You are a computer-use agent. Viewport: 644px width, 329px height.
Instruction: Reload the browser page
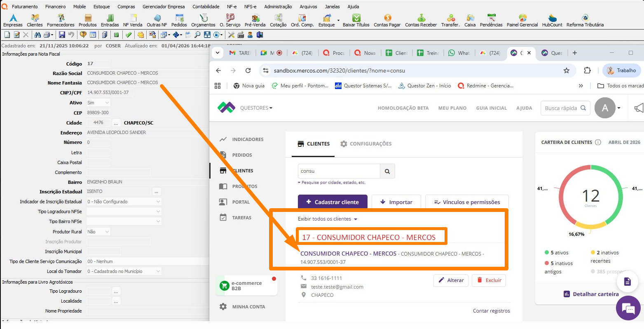248,70
